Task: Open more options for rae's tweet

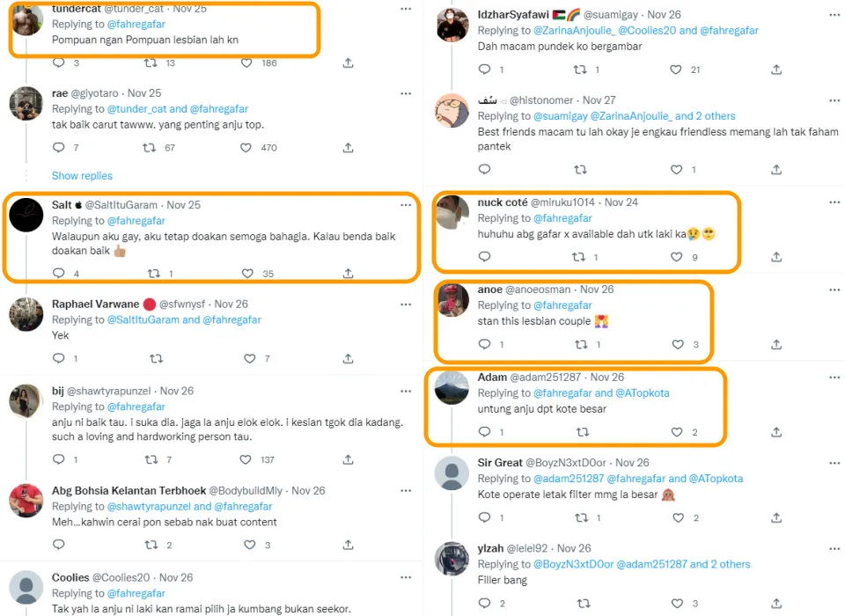Action: pos(405,92)
